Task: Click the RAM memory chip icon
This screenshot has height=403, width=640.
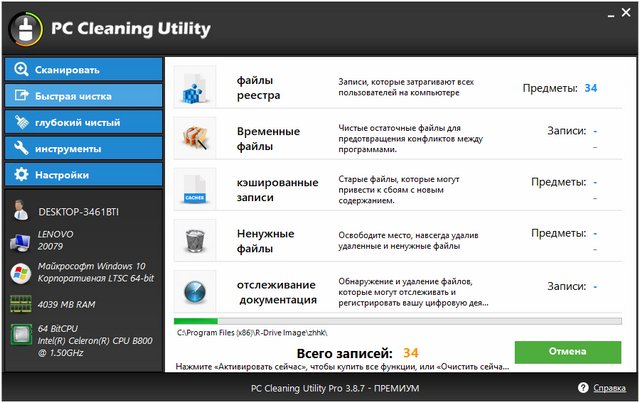Action: click(19, 303)
